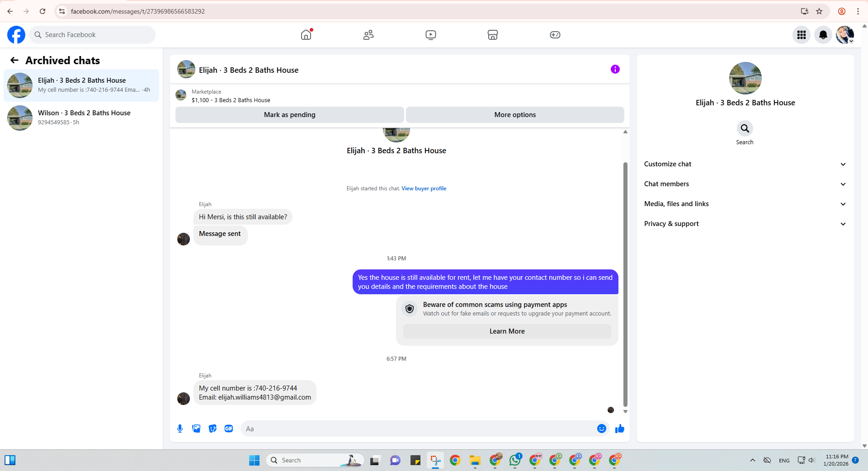Choose a GIF
The width and height of the screenshot is (868, 471).
pos(229,429)
